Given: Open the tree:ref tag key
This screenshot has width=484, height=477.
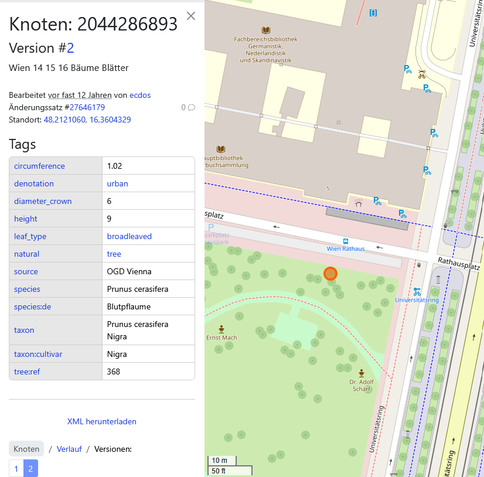Looking at the screenshot, I should pyautogui.click(x=27, y=372).
